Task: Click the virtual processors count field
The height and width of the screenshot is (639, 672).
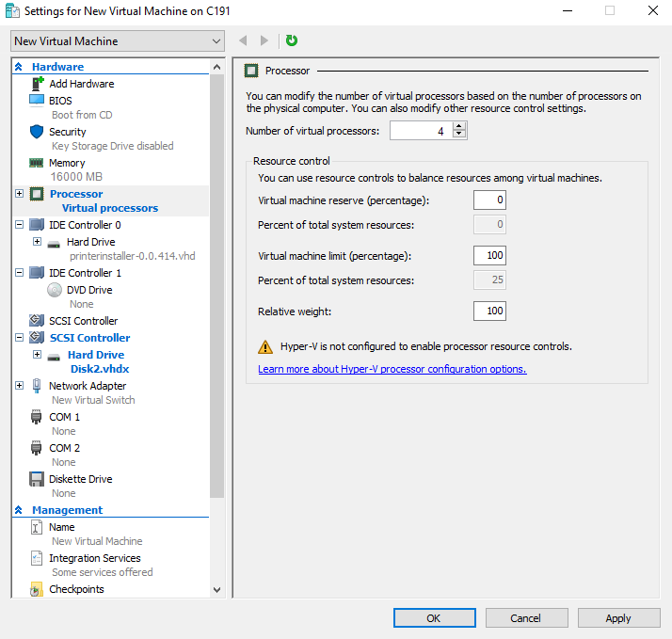Action: [x=422, y=131]
